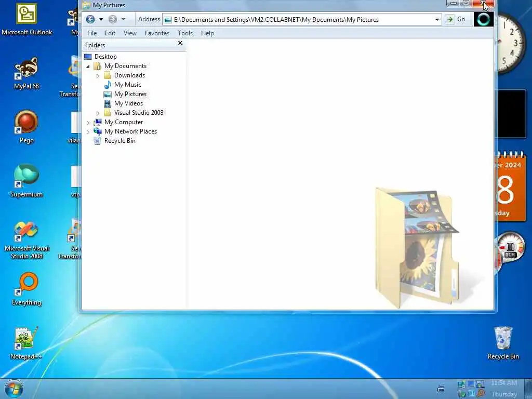Open the Favorites menu

click(157, 33)
